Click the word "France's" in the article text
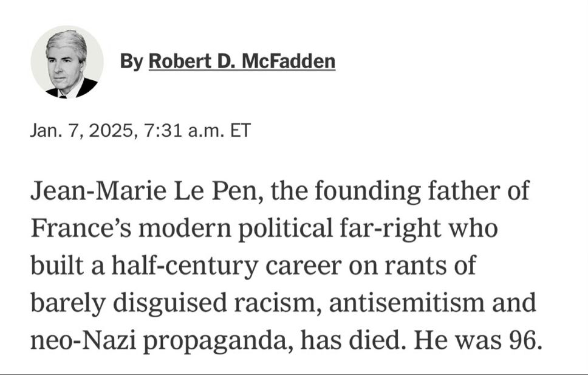Screen dimensions: 588x375 point(81,229)
